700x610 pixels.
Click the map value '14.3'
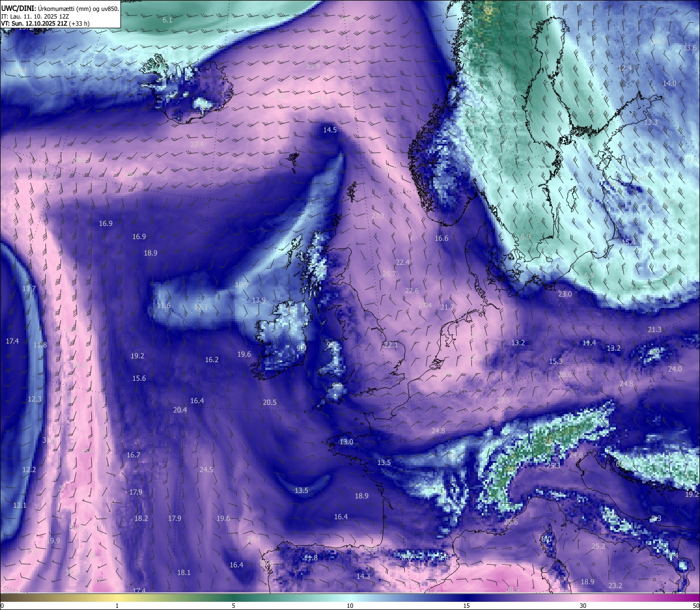[x=363, y=576]
